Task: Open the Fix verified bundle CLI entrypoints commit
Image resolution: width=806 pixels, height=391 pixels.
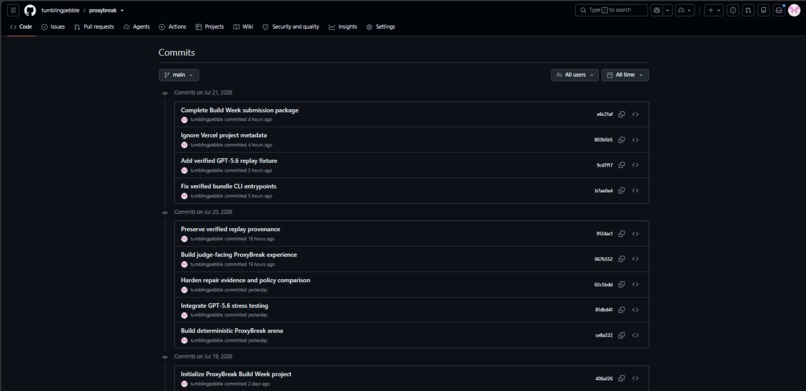Action: pyautogui.click(x=228, y=186)
